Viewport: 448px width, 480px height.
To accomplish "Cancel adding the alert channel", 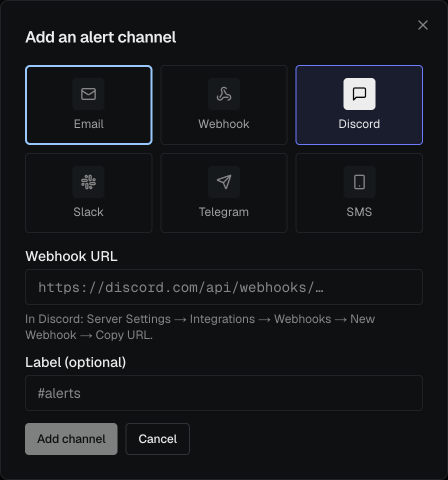I will point(157,439).
